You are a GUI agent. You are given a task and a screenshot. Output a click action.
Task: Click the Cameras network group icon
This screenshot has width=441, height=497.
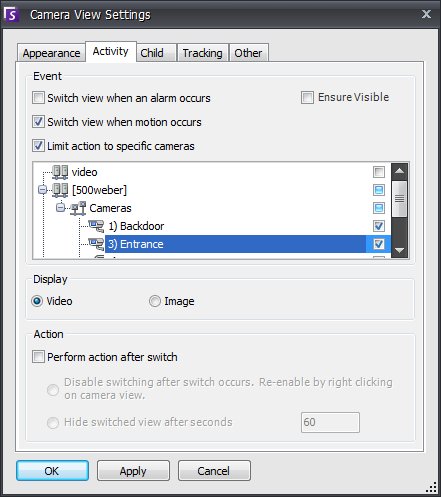point(78,208)
